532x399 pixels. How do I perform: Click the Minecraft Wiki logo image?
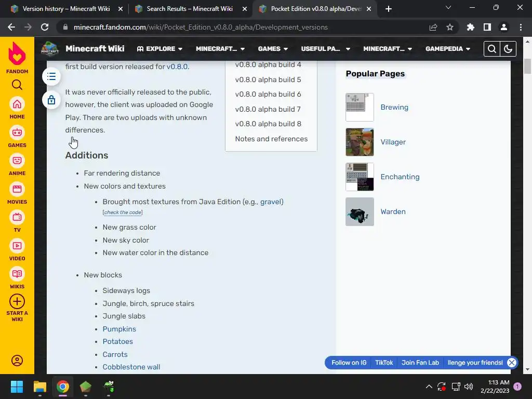(x=50, y=48)
